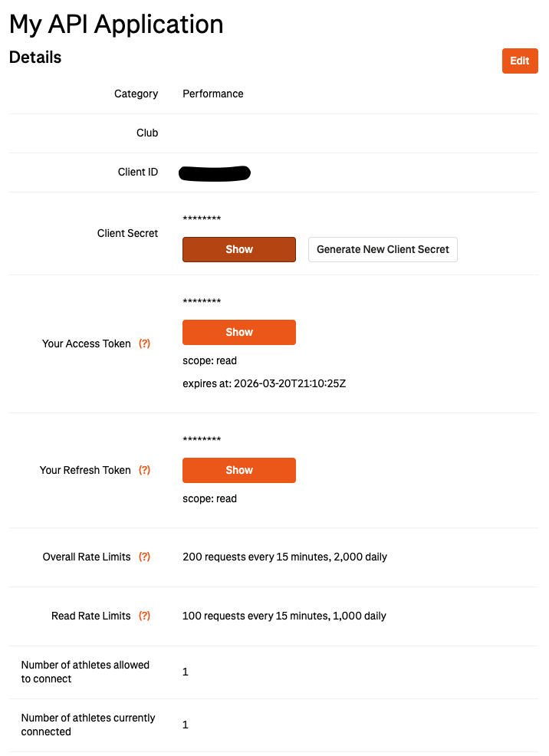Click the athletes currently connected count
Viewport: 549px width, 756px height.
[x=184, y=725]
